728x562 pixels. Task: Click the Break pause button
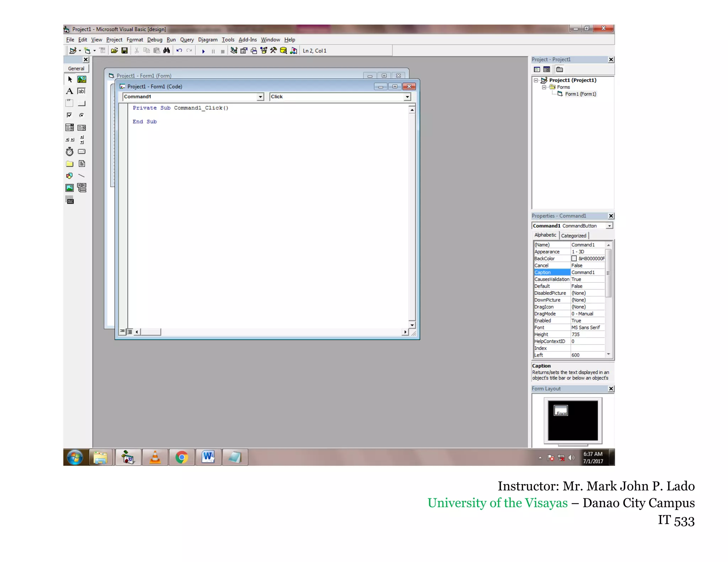coord(213,51)
